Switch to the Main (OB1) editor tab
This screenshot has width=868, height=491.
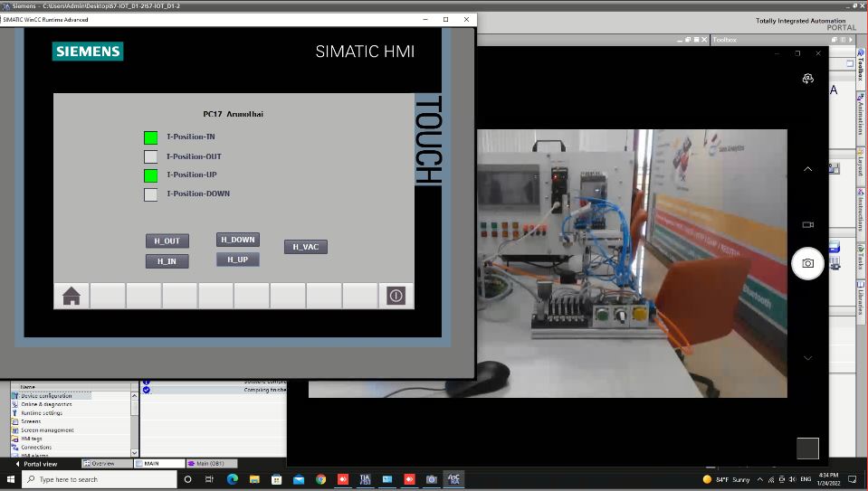[210, 464]
